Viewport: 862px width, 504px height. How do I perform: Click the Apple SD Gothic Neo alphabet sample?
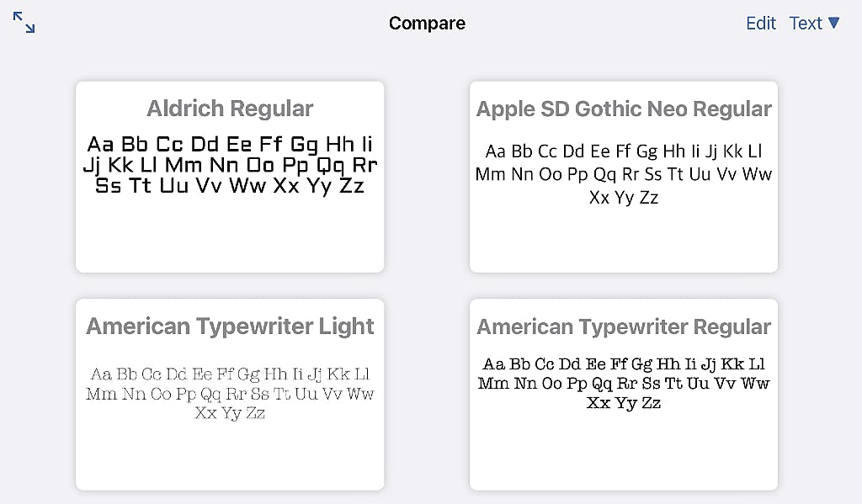624,174
